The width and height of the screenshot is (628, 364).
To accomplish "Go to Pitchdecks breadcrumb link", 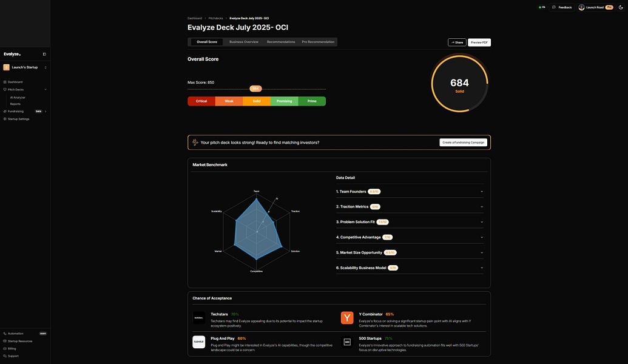I will click(x=215, y=18).
